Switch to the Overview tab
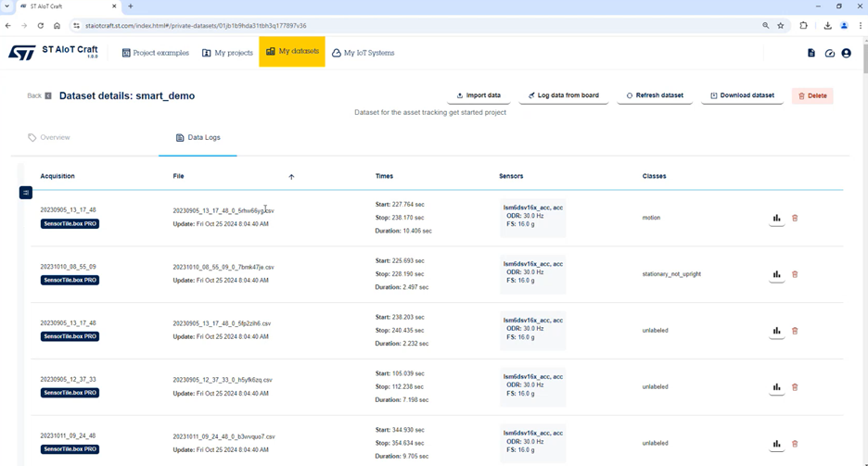The image size is (868, 466). tap(49, 138)
